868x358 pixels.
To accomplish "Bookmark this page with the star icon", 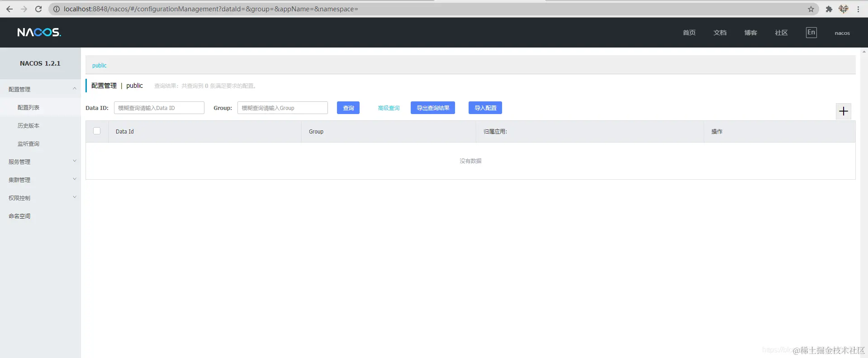I will coord(811,9).
